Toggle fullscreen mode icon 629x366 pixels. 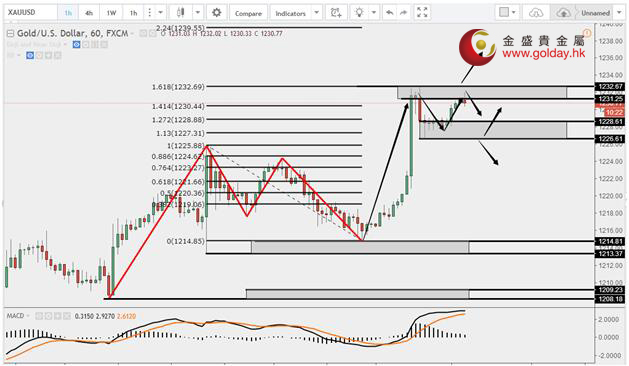point(422,13)
